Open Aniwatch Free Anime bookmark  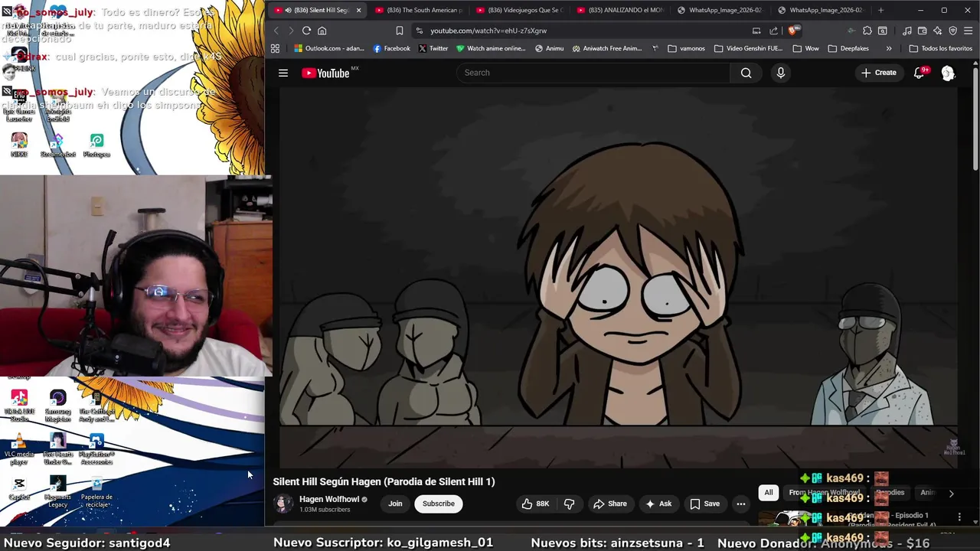(606, 48)
